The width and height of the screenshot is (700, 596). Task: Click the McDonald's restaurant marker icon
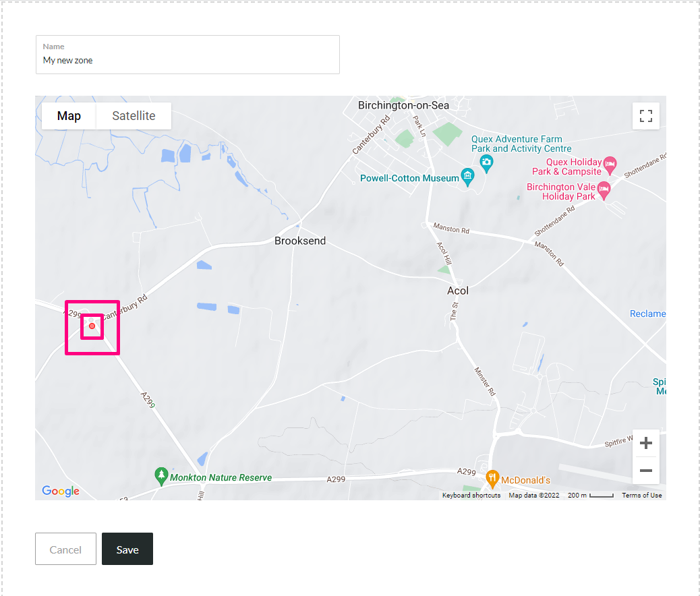pos(492,479)
